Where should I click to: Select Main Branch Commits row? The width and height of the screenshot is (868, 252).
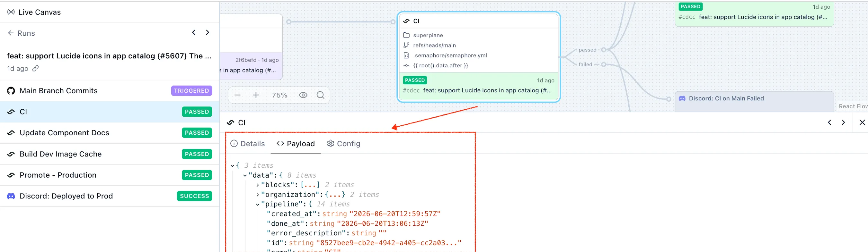110,90
